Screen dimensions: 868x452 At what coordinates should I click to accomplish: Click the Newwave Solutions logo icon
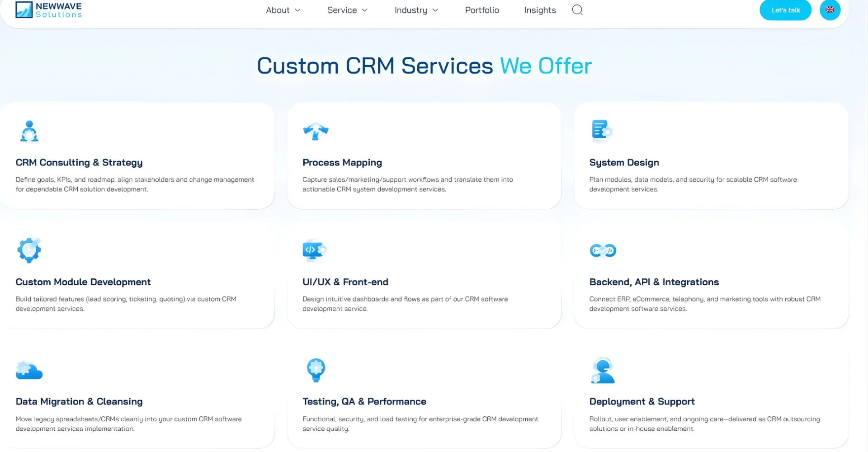(24, 9)
